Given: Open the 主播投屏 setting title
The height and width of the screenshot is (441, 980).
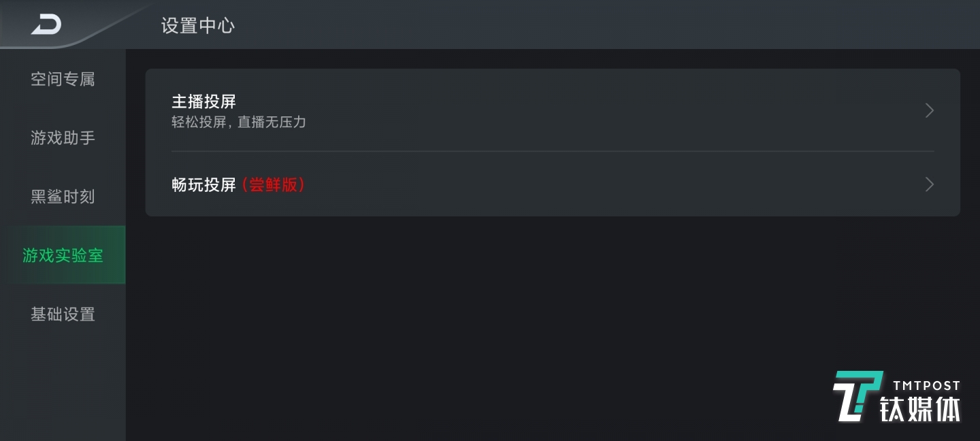Looking at the screenshot, I should (203, 102).
